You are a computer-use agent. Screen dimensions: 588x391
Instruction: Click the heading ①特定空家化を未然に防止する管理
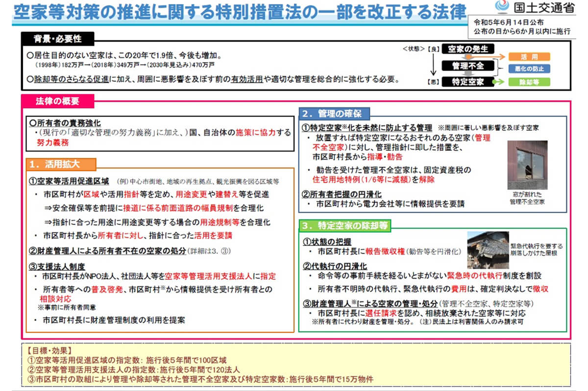pos(367,128)
